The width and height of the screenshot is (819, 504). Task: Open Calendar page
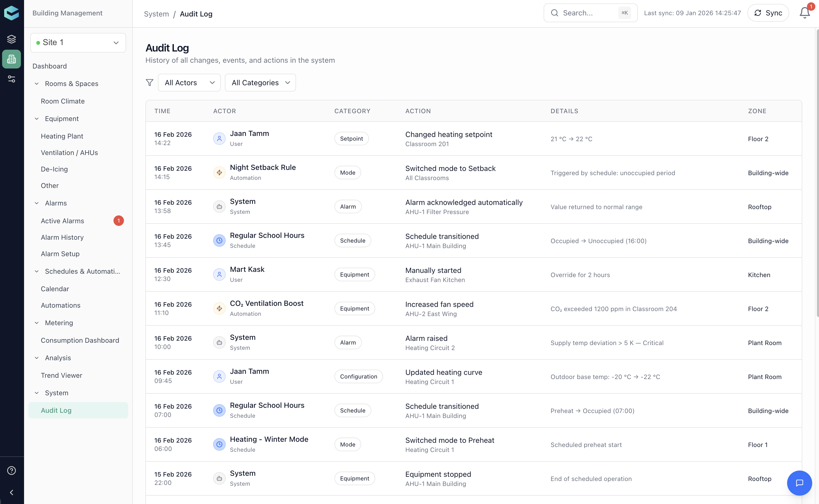coord(55,289)
